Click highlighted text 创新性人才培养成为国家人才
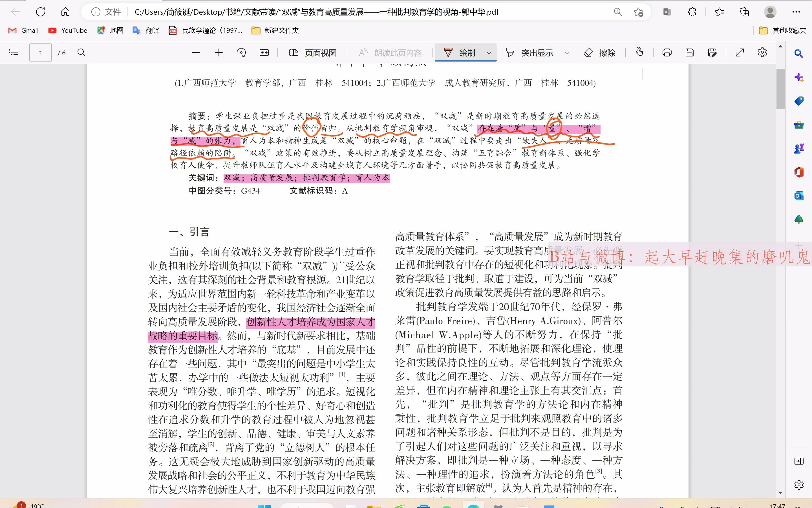The height and width of the screenshot is (508, 812). (311, 322)
